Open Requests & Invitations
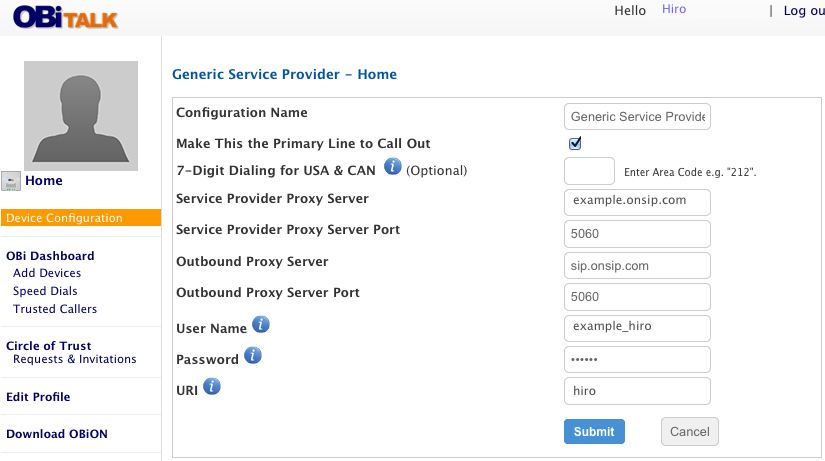 [x=75, y=359]
